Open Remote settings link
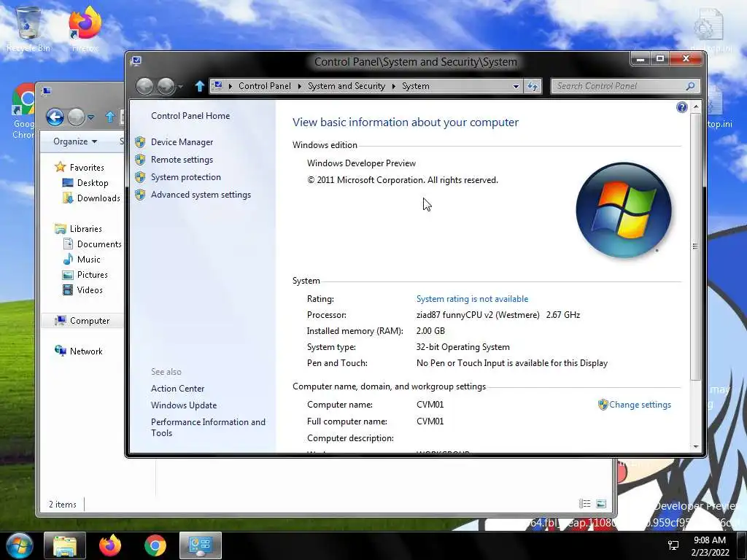The image size is (747, 560). coord(182,160)
